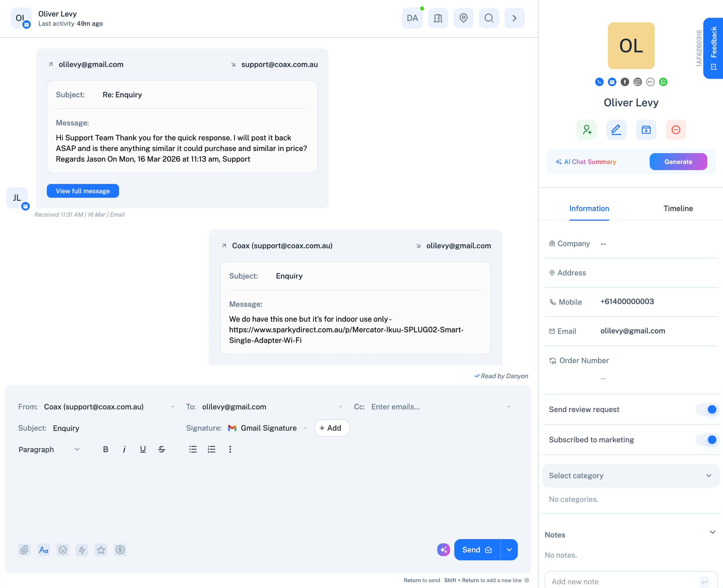Insert a quick reply via the lightning icon
723x588 pixels.
click(82, 550)
